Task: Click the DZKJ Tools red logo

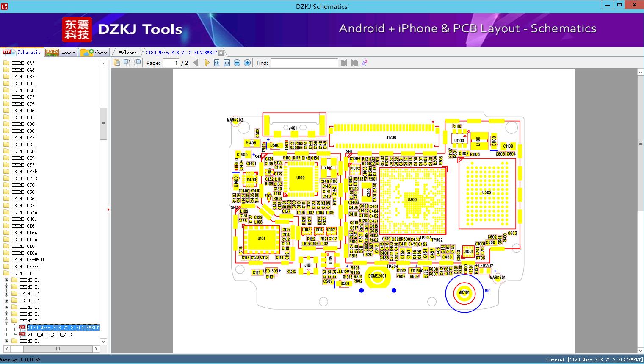Action: [77, 29]
